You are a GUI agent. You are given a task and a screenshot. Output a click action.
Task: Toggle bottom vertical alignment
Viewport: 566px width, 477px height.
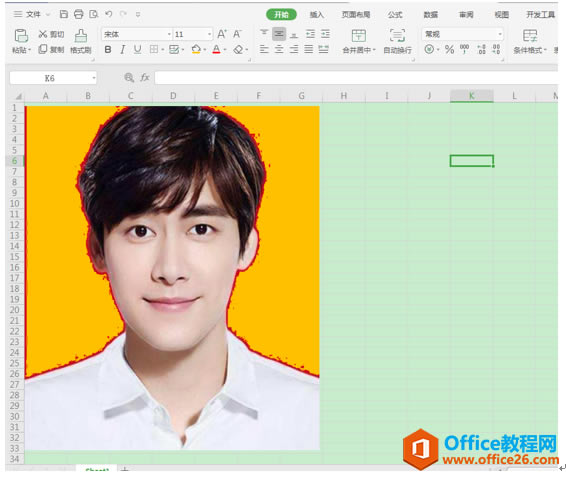pyautogui.click(x=294, y=35)
